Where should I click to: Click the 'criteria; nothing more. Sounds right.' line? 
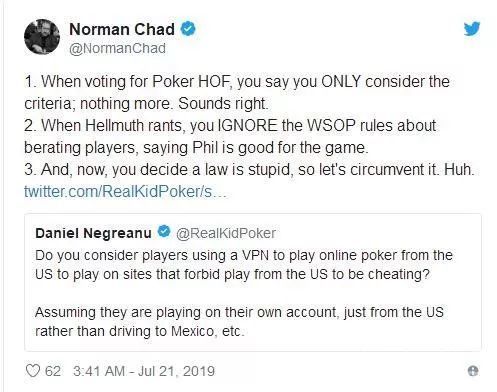click(146, 104)
